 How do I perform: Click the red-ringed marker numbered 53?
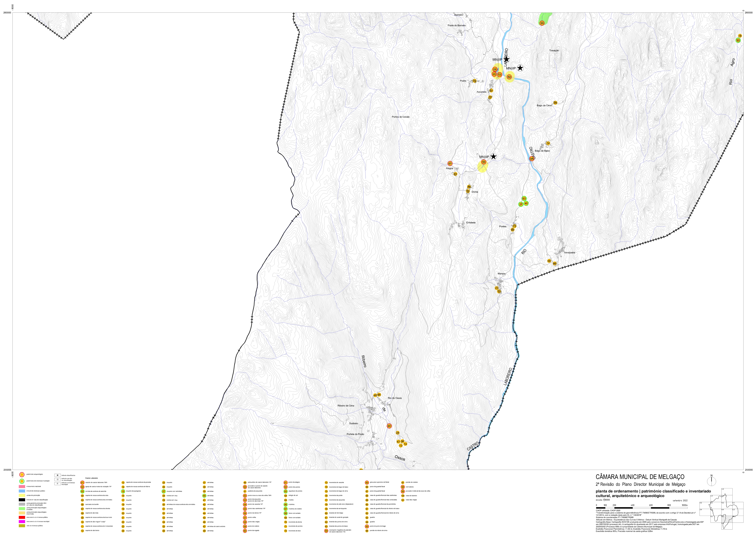(x=500, y=75)
